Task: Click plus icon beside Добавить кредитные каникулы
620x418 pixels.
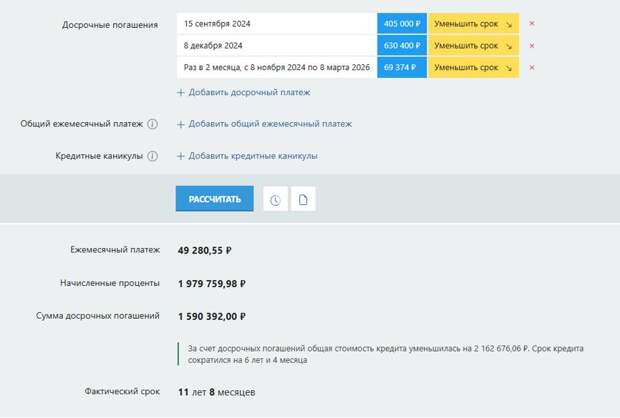Action: (181, 156)
